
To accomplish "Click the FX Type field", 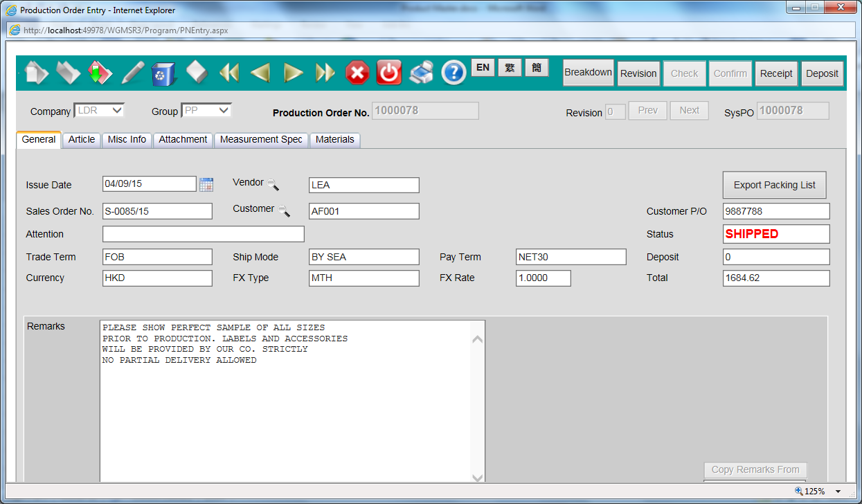I will click(x=364, y=278).
